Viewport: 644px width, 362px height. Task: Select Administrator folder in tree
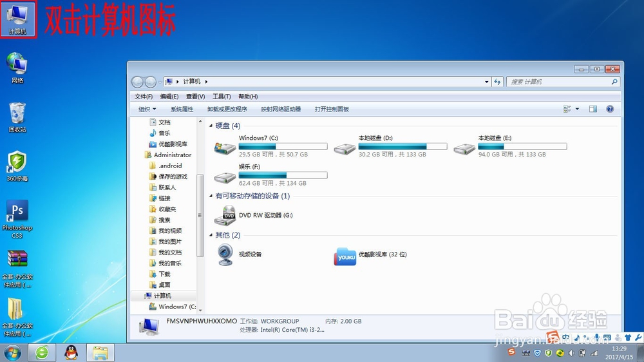168,155
